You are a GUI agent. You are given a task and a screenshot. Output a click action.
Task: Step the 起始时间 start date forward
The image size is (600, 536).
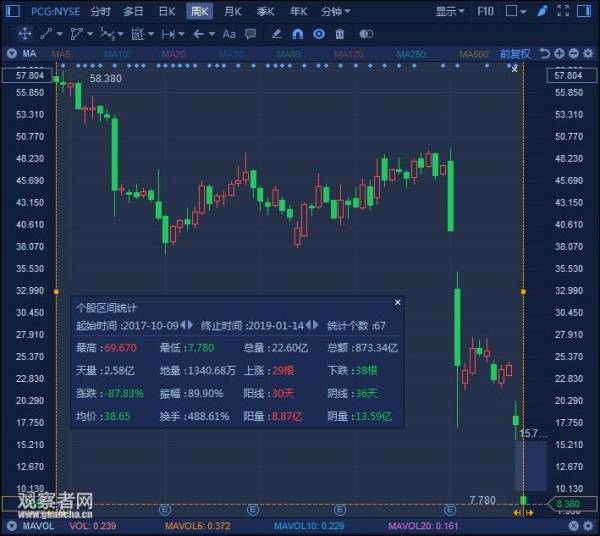[x=191, y=325]
